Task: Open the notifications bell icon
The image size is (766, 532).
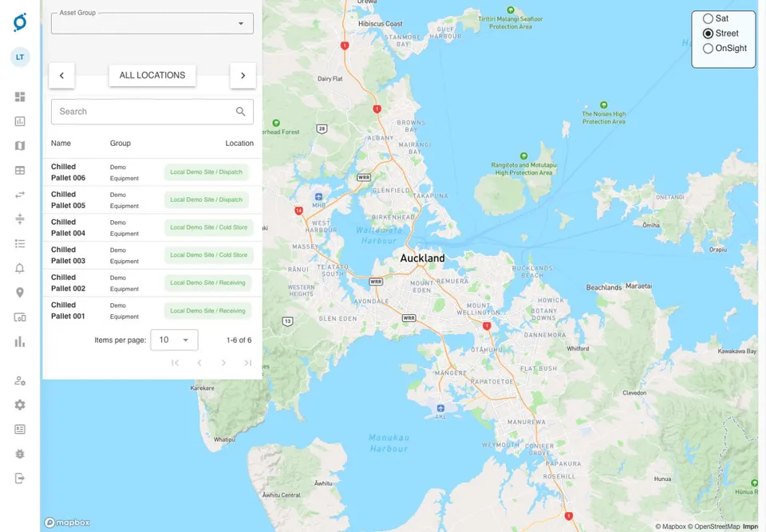Action: (x=20, y=268)
